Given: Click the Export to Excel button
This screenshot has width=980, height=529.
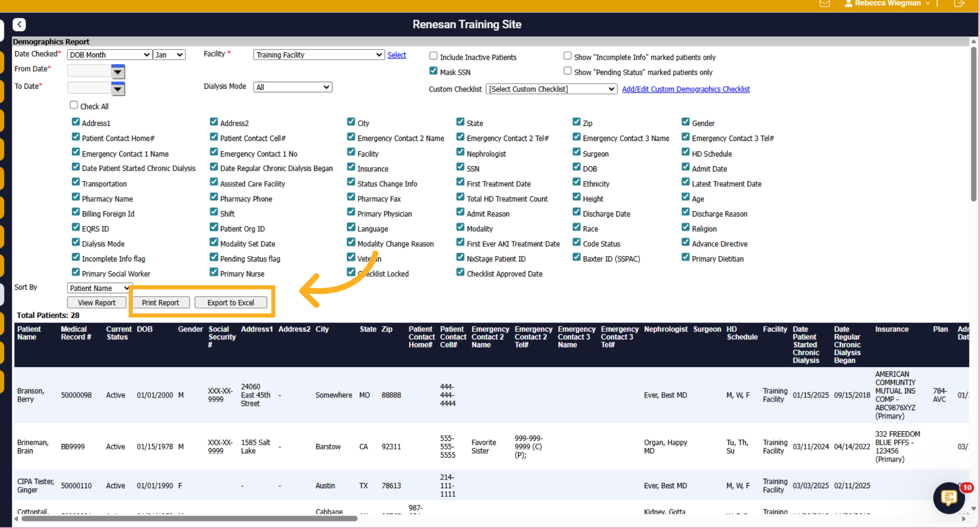Looking at the screenshot, I should [231, 303].
